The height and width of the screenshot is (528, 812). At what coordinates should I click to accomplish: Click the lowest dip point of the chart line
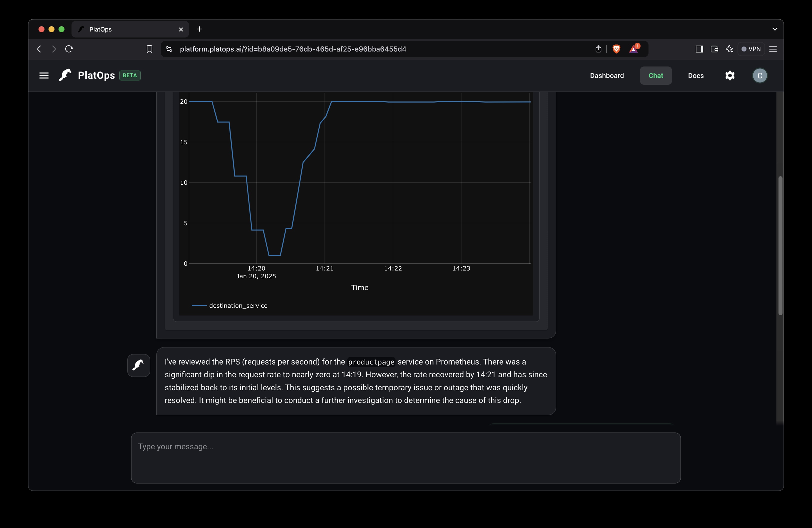pyautogui.click(x=275, y=255)
